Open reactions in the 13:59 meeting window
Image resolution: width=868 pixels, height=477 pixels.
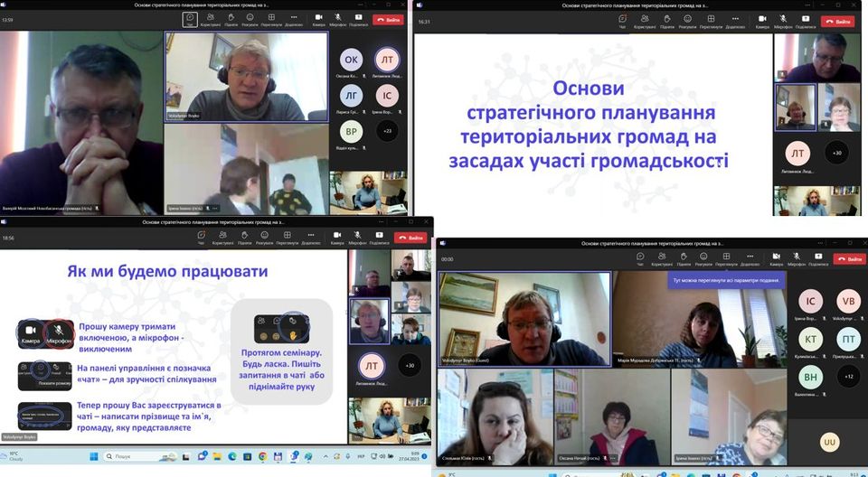pos(250,19)
